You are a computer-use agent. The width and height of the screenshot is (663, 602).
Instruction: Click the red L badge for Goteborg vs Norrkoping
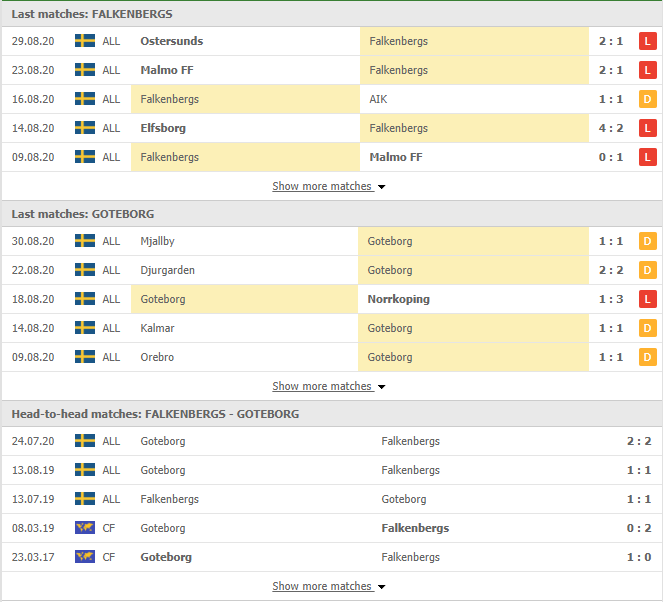647,299
